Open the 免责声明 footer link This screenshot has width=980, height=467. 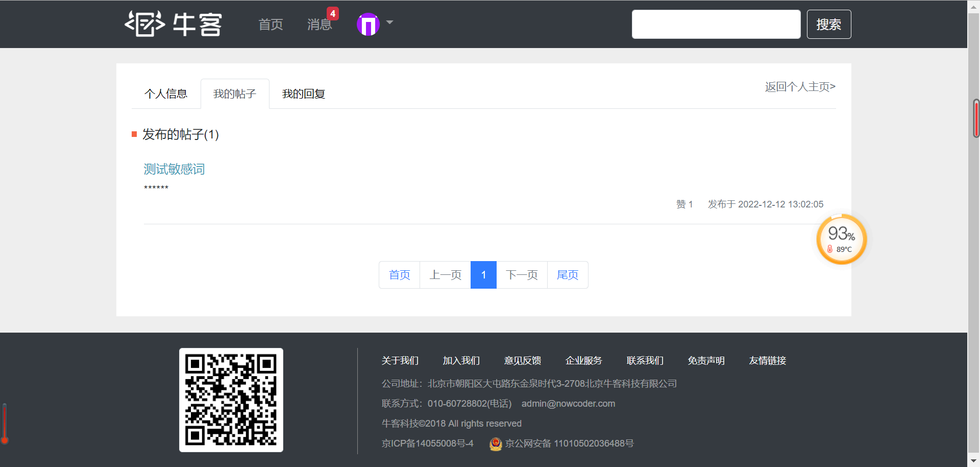click(x=706, y=361)
